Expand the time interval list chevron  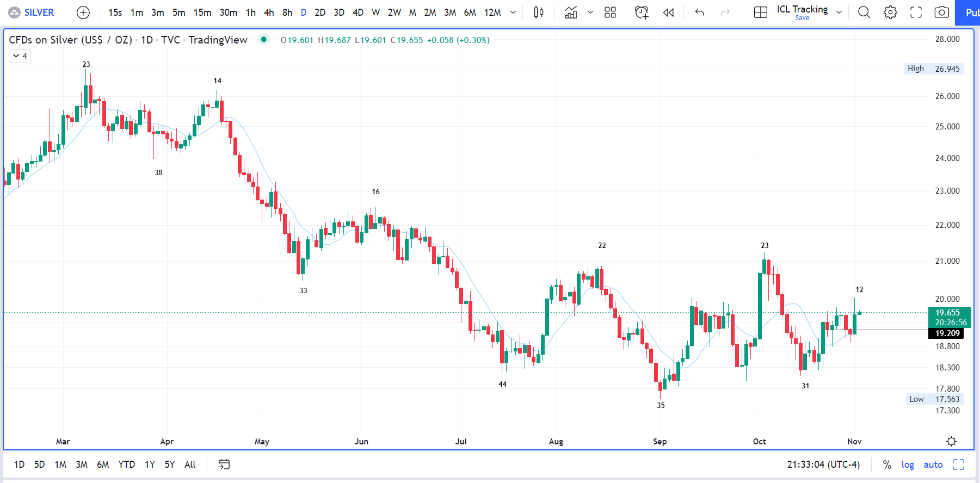pos(513,13)
